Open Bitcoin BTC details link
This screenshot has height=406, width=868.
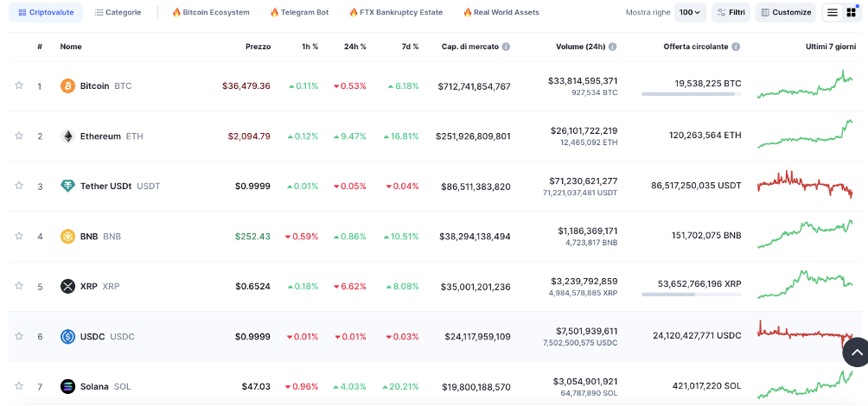click(105, 86)
